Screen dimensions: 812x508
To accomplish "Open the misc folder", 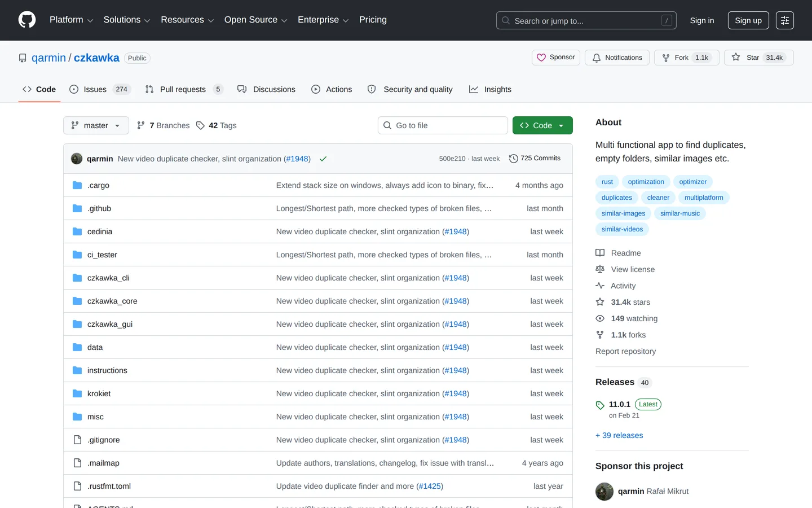I will pos(95,417).
